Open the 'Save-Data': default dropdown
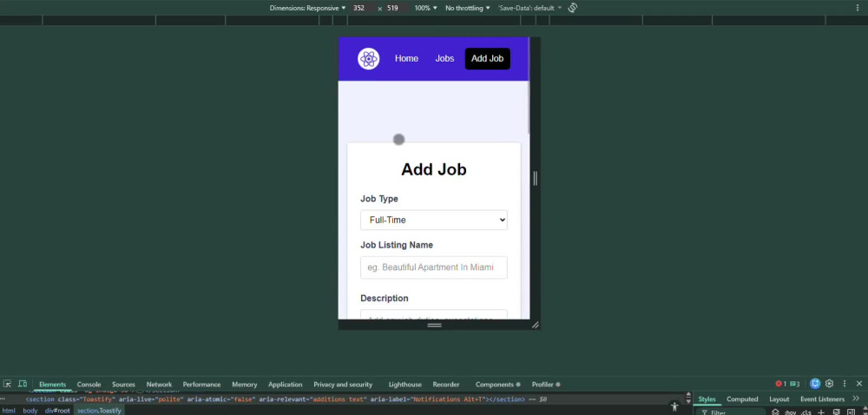 529,9
